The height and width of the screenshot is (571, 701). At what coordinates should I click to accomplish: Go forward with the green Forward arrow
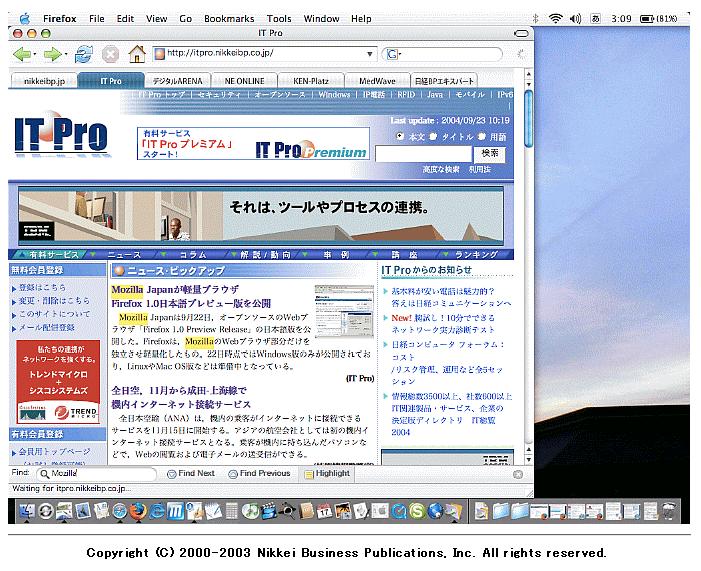click(52, 55)
